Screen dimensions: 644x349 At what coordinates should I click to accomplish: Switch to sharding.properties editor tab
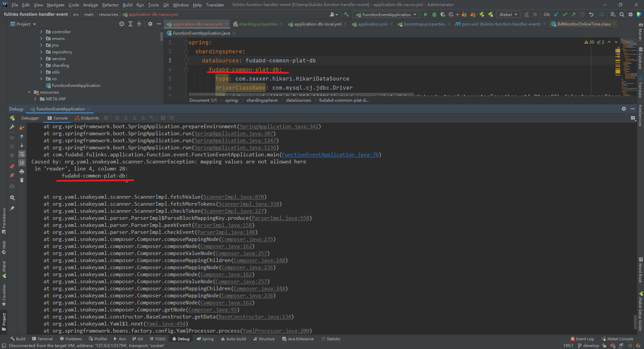coord(258,24)
